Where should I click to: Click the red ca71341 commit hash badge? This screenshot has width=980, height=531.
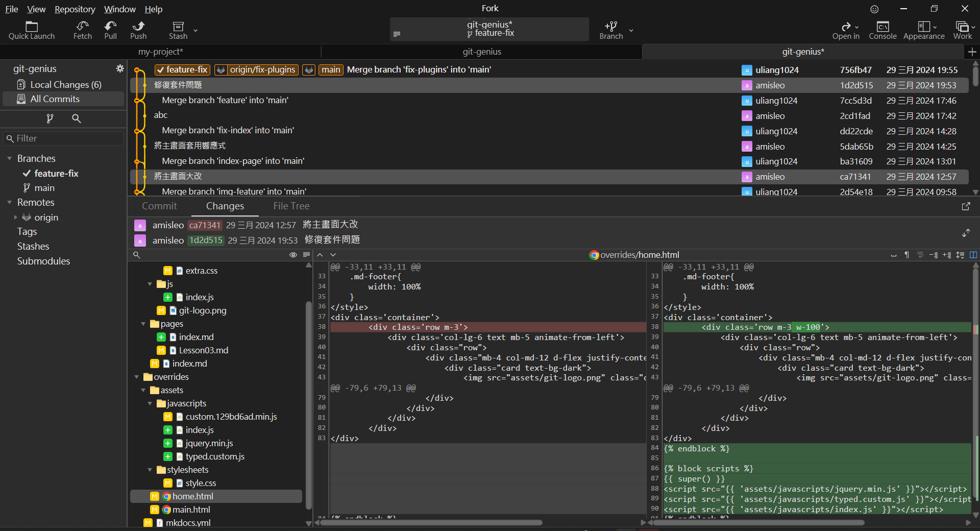pyautogui.click(x=205, y=225)
